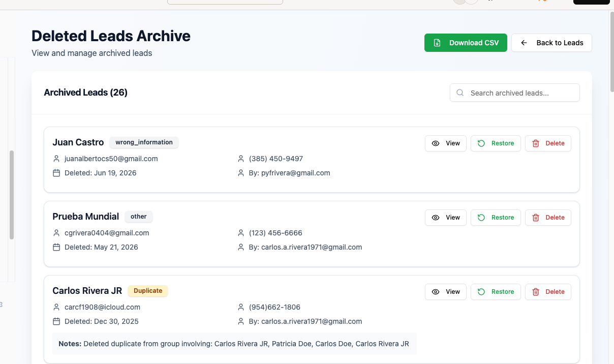
Task: Click calendar icon beside 'Deleted: May 21, 2026'
Action: tap(56, 247)
